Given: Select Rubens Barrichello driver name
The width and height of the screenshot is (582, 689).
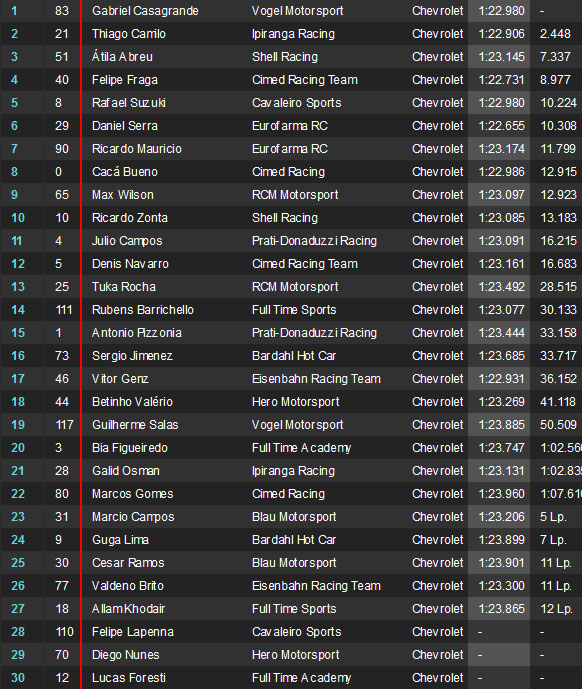Looking at the screenshot, I should [x=143, y=310].
